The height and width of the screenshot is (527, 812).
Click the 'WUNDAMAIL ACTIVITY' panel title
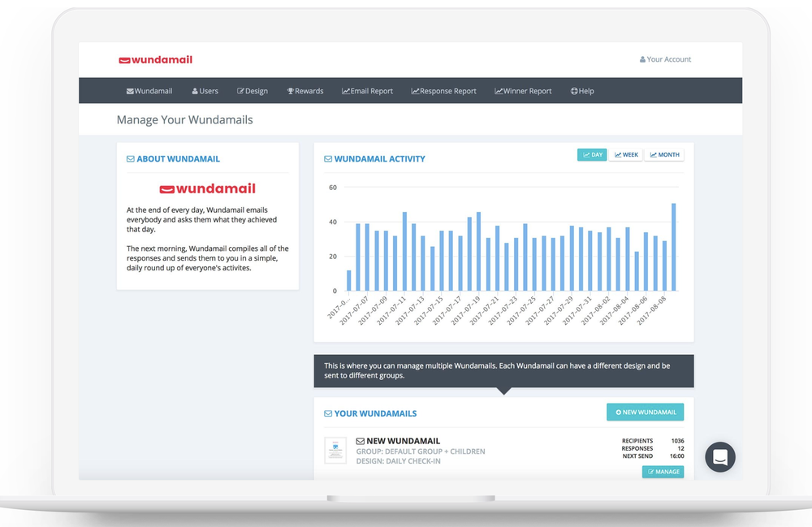[x=379, y=159]
